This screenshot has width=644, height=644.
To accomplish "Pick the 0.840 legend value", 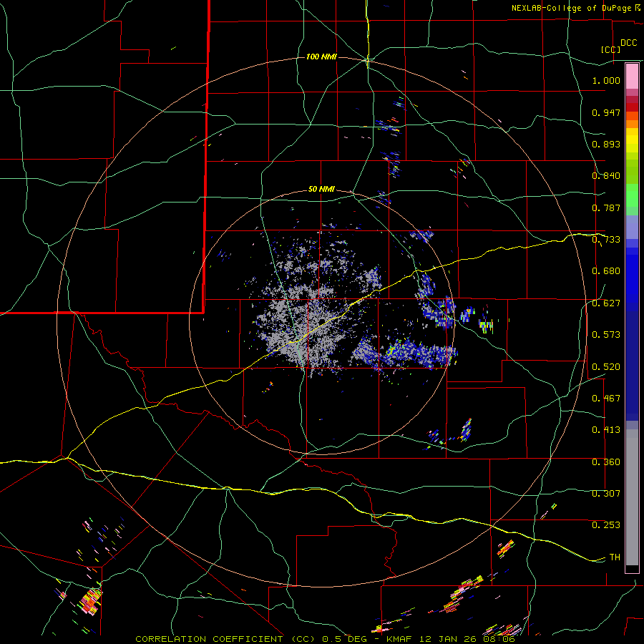I will coord(606,176).
